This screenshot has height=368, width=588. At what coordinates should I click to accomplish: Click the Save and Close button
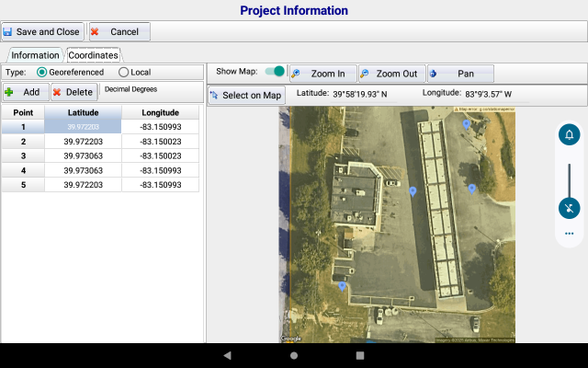(x=43, y=31)
